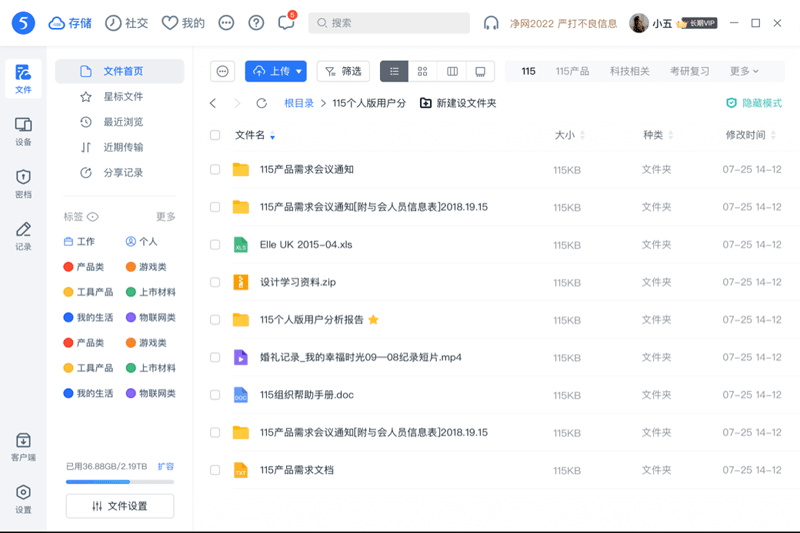Go forward with the right arrow

click(237, 104)
